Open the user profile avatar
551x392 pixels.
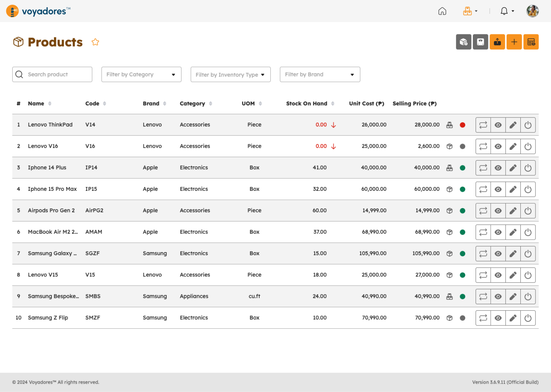(x=532, y=11)
